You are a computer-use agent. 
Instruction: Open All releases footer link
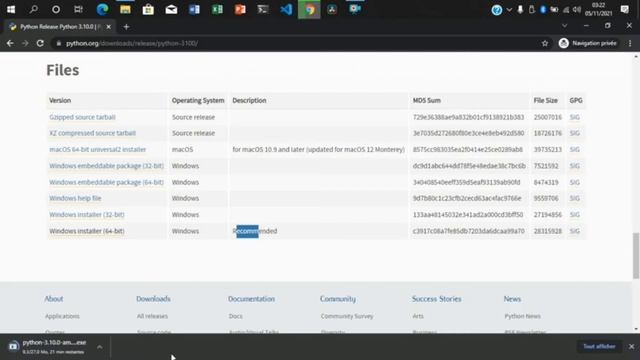click(x=152, y=316)
